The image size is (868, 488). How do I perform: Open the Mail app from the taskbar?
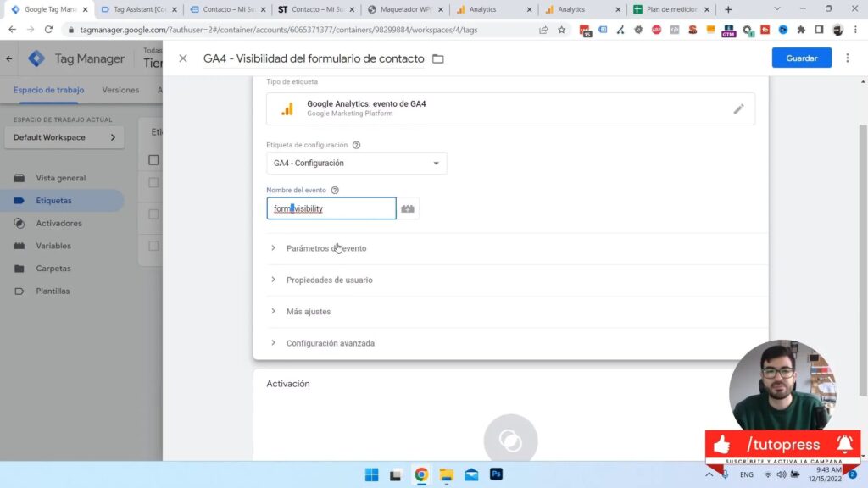pyautogui.click(x=471, y=474)
